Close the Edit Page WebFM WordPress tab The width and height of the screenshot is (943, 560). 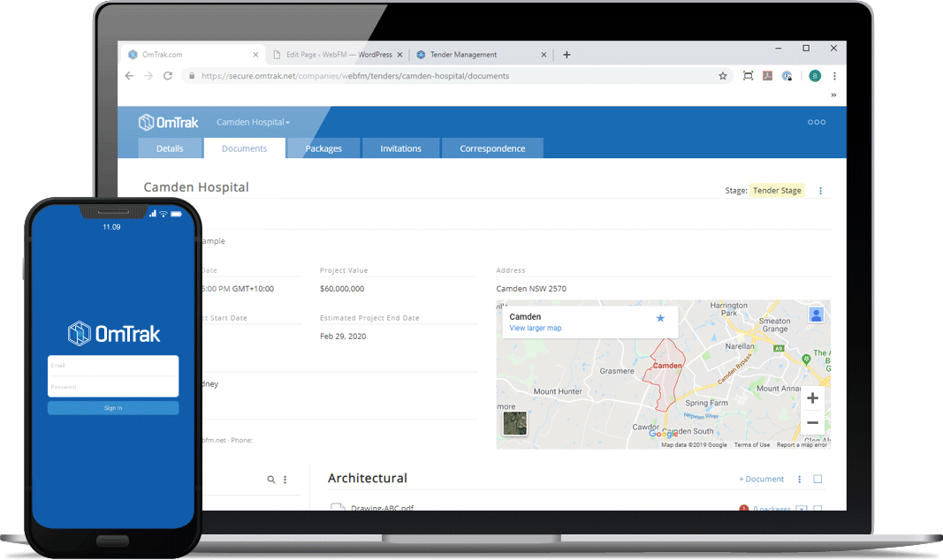click(399, 55)
